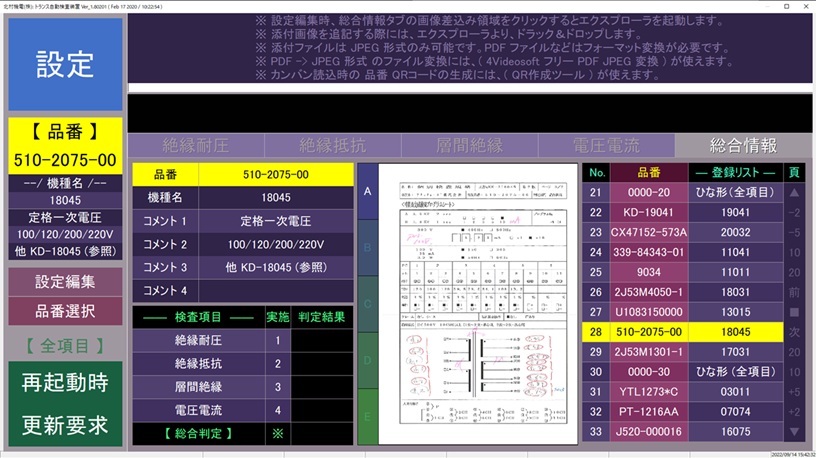
Task: Toggle 電圧電流 inspection execution number 4
Action: coord(277,410)
